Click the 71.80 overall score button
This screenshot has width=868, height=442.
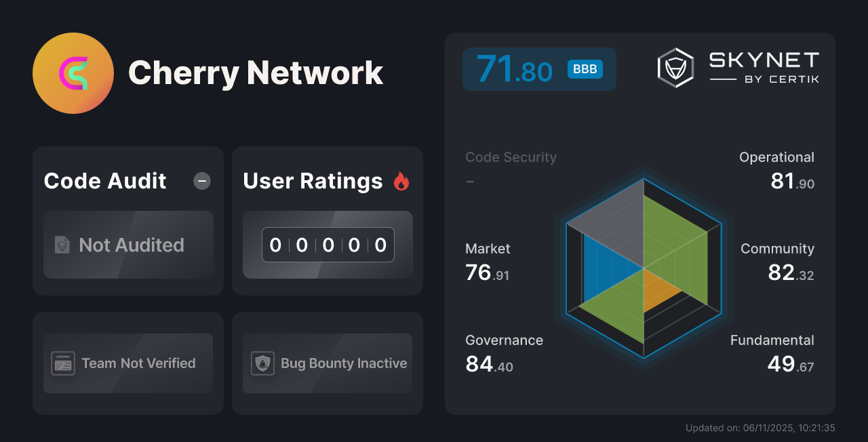pos(539,68)
